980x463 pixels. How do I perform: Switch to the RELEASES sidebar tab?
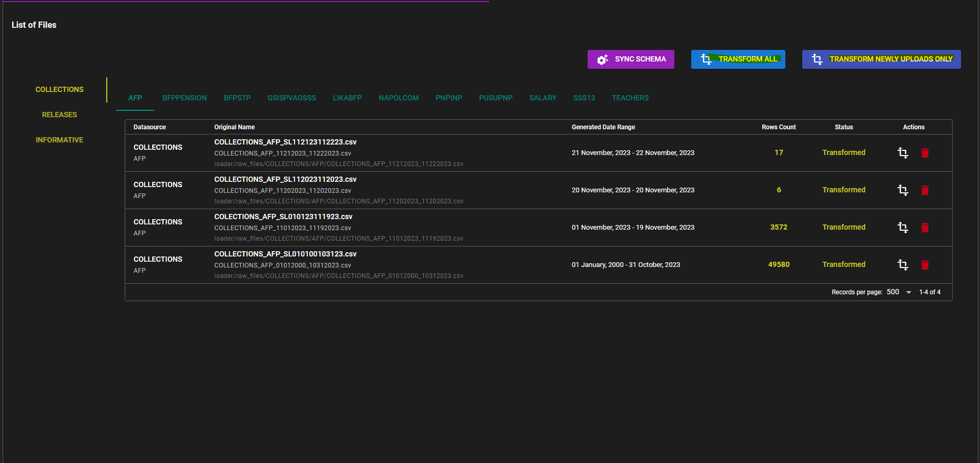coord(59,115)
